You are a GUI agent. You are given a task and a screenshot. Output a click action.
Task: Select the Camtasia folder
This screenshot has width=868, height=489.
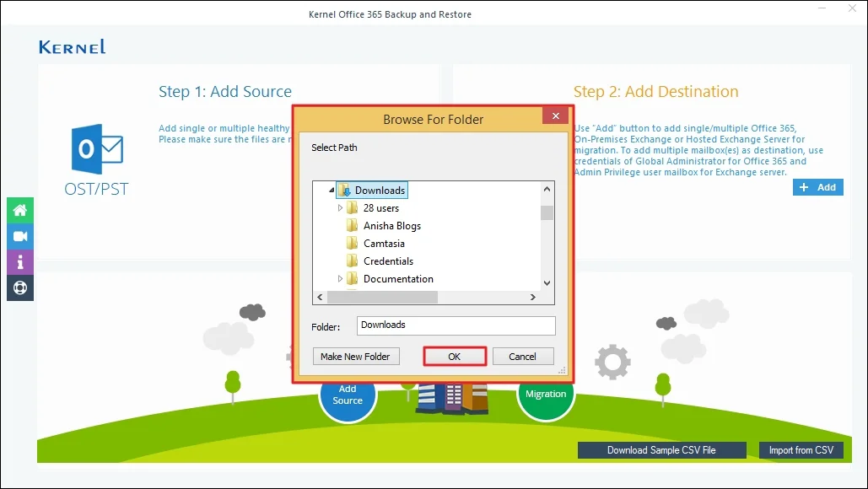click(384, 244)
